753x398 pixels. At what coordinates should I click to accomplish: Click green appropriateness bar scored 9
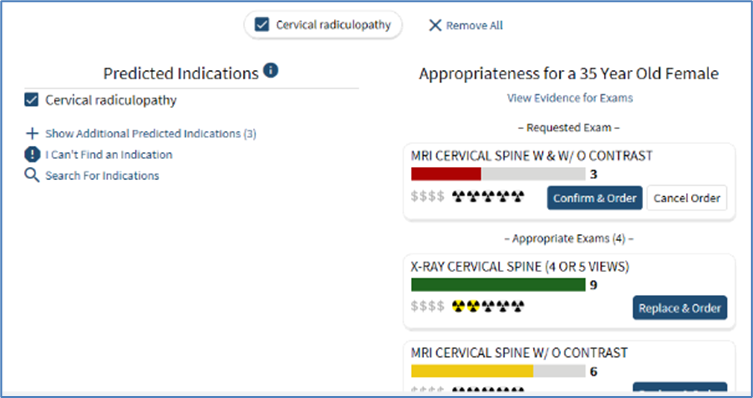tap(498, 285)
